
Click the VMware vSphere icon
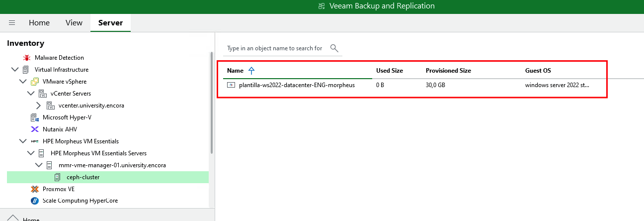(x=35, y=82)
